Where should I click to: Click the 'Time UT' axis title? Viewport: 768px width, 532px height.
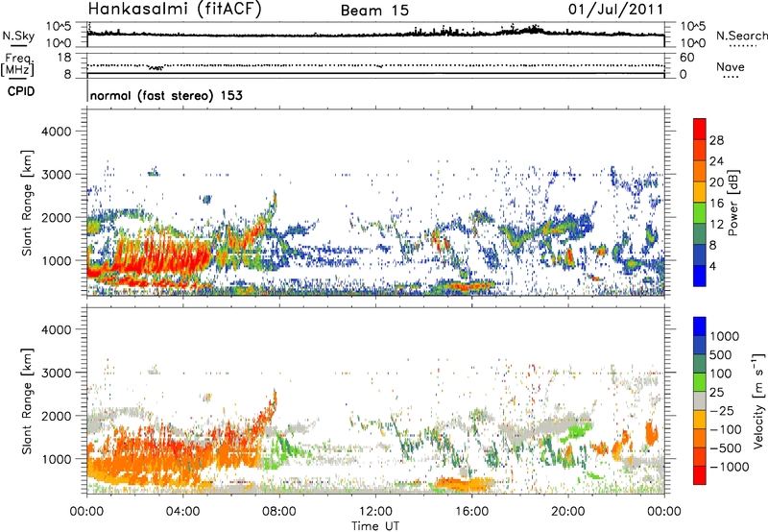click(x=375, y=525)
